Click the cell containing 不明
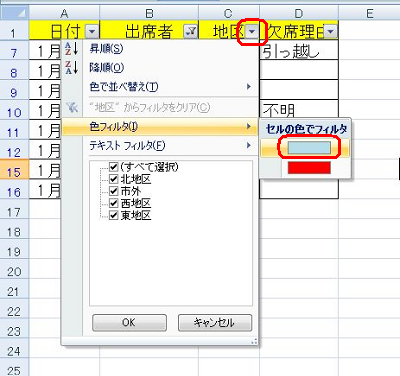 299,109
